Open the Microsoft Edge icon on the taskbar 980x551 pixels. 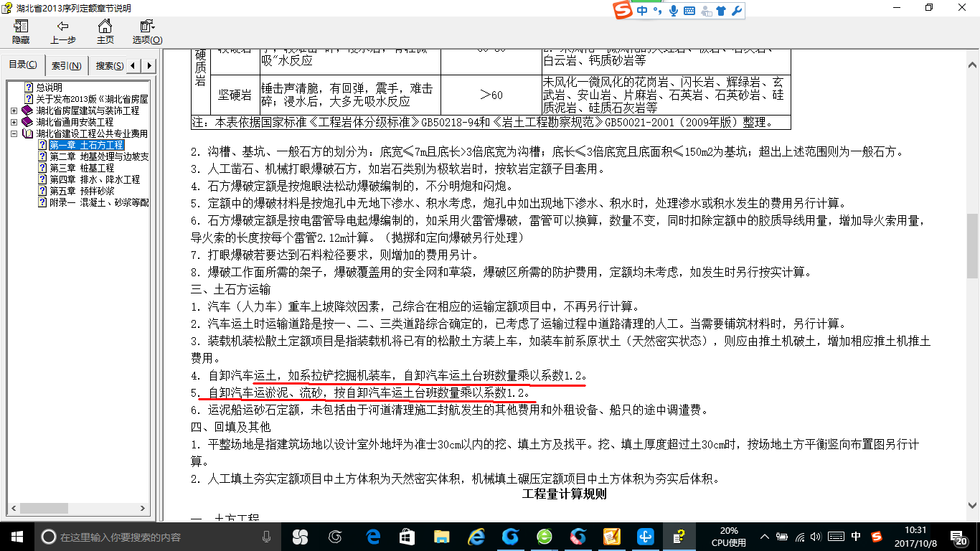[373, 537]
